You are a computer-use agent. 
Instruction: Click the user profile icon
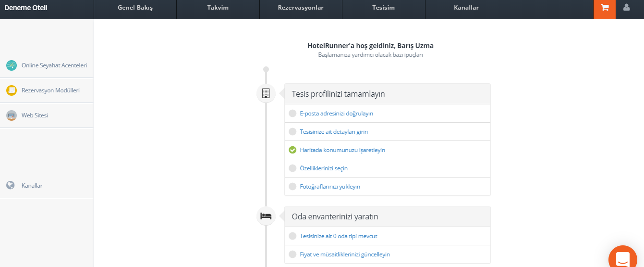point(626,8)
